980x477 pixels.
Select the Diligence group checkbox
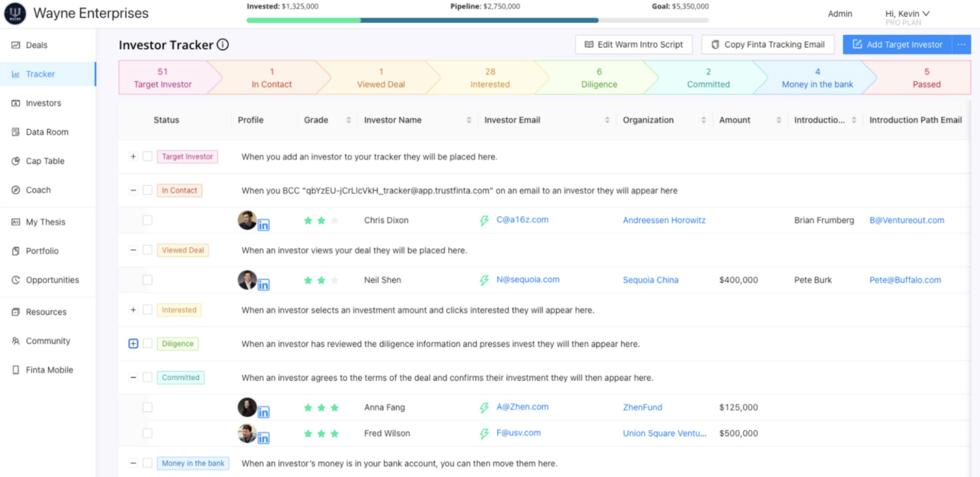coord(147,343)
